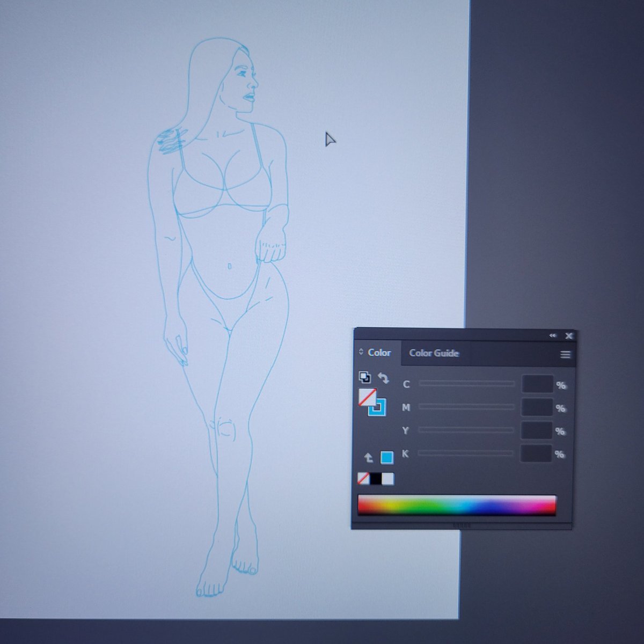Image resolution: width=644 pixels, height=644 pixels.
Task: Click the M channel label
Action: [x=406, y=407]
